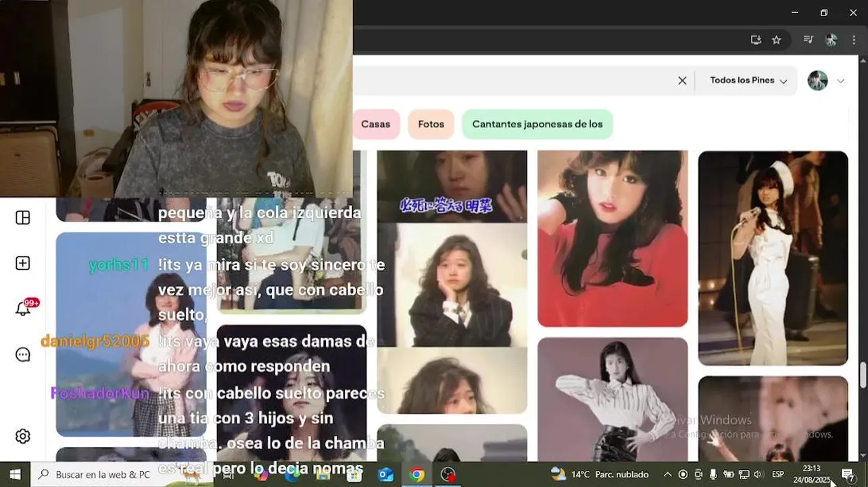Open pin of girl in pink cardigan outdoors

tap(131, 334)
